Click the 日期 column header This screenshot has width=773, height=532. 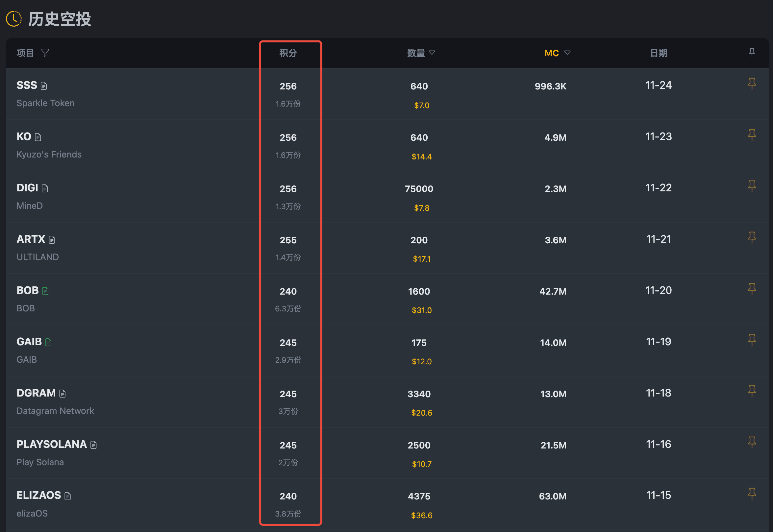coord(659,53)
